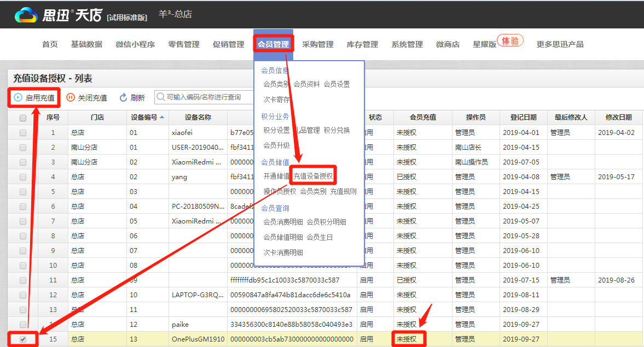
Task: Select 会员积分明细 in the dropdown
Action: (x=327, y=222)
